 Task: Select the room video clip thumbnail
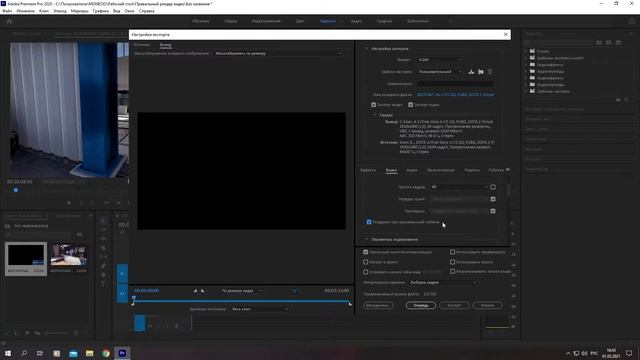(69, 256)
